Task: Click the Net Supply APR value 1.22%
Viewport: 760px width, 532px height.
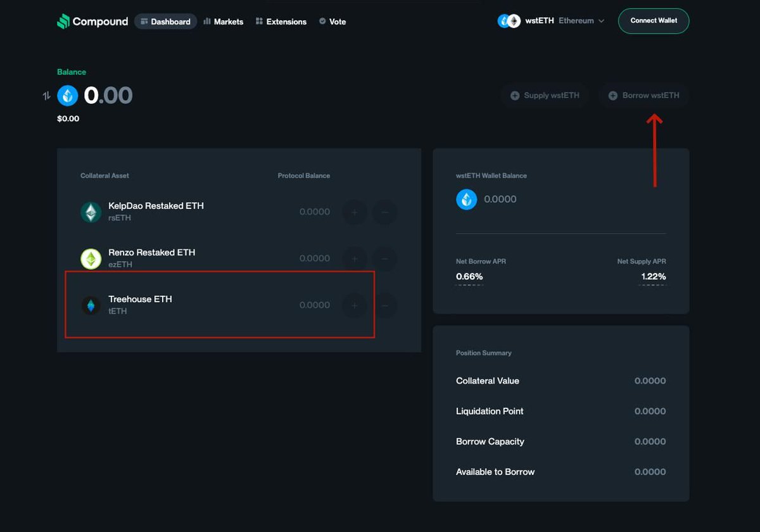Action: (653, 277)
